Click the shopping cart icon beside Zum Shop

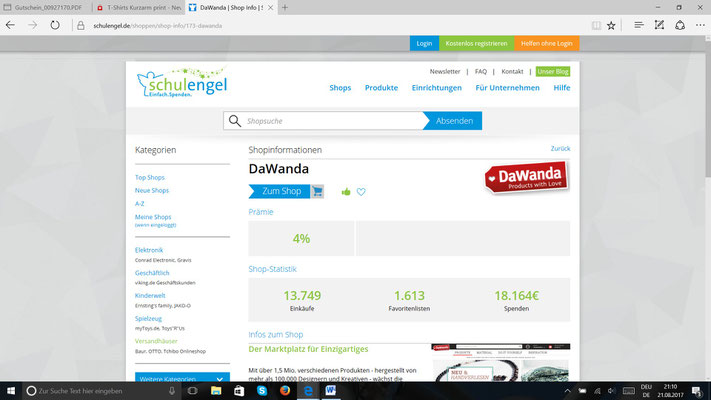[x=317, y=191]
